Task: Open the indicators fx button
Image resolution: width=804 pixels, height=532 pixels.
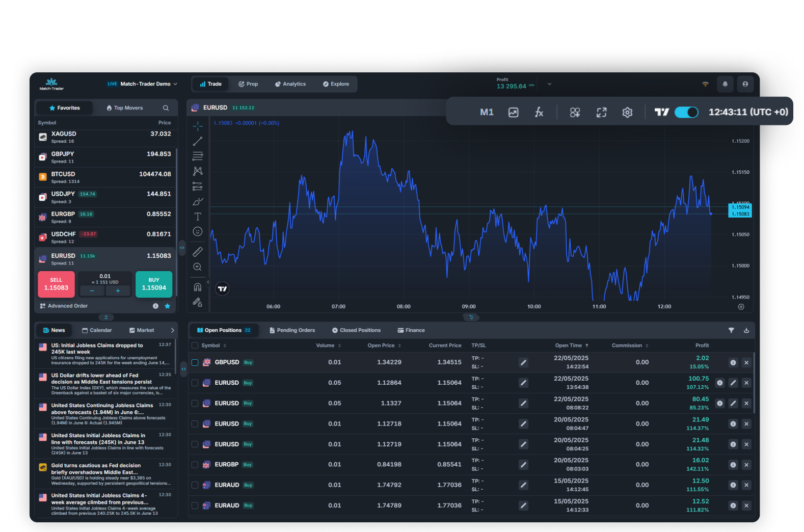Action: [539, 112]
